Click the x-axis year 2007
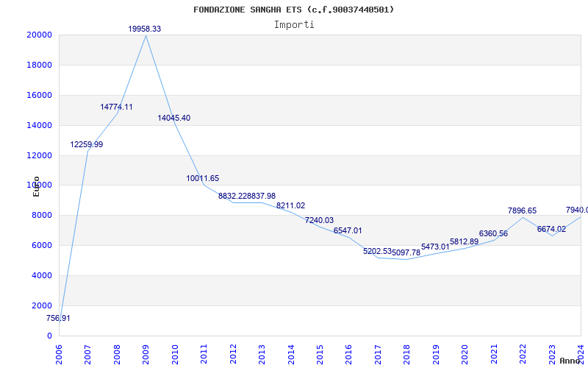 click(87, 355)
